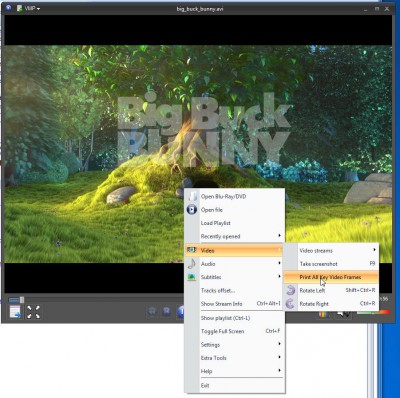
Task: Click the Open Blu-Ray/DVD disc case icon
Action: click(193, 196)
